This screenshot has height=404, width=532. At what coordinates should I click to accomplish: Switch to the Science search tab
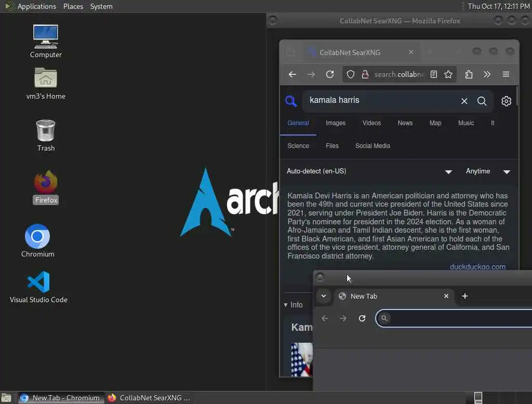[298, 146]
